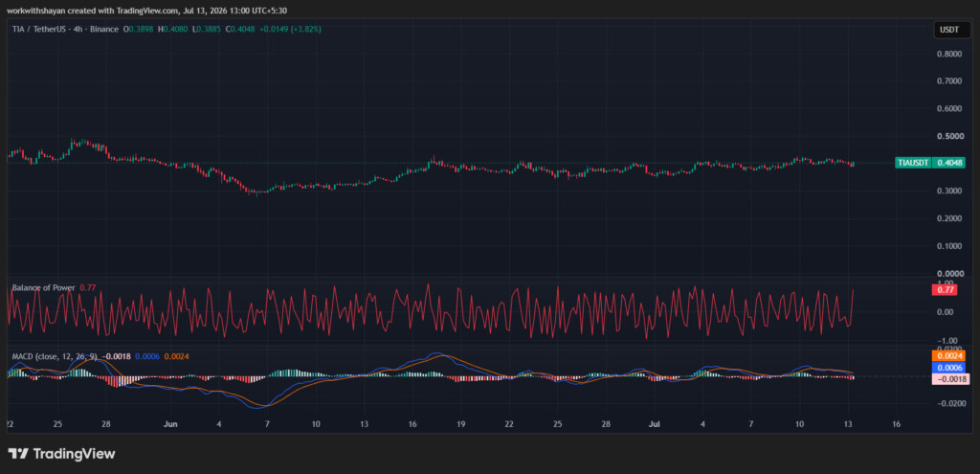980x474 pixels.
Task: Select the green TIAUSDT price tag
Action: click(913, 163)
